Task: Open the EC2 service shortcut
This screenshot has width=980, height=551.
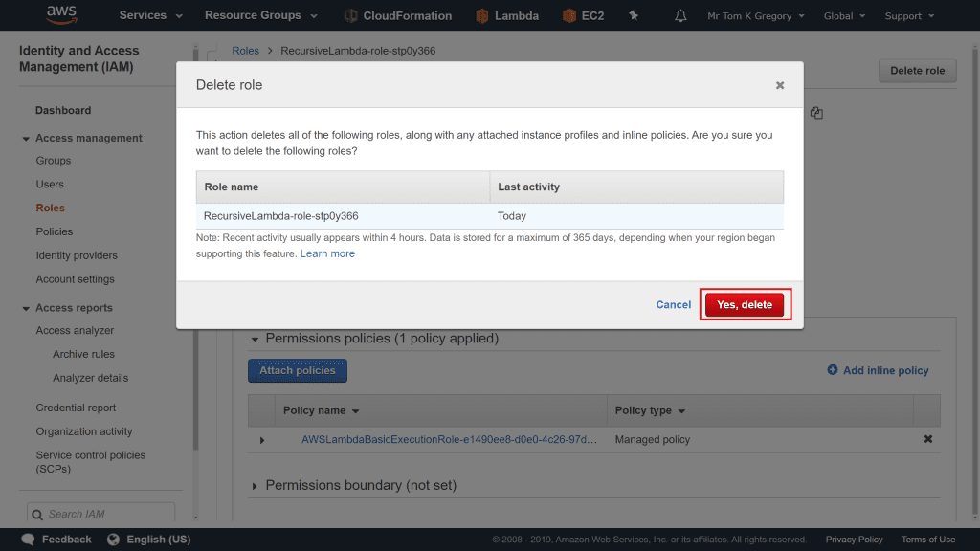Action: coord(585,16)
